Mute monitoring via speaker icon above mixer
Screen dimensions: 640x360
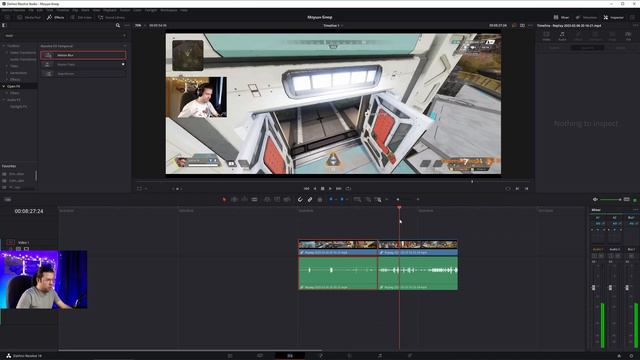click(595, 200)
